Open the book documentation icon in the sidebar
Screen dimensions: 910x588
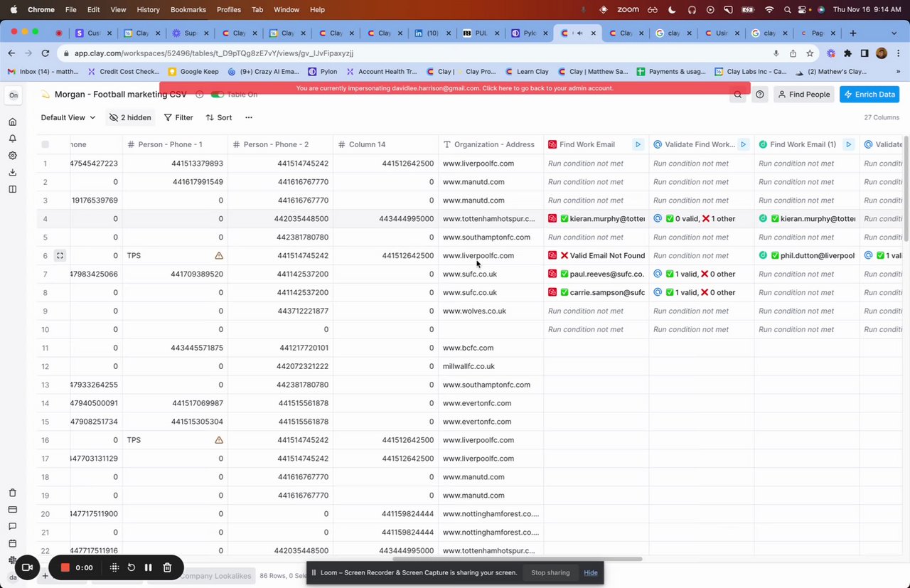pos(13,189)
